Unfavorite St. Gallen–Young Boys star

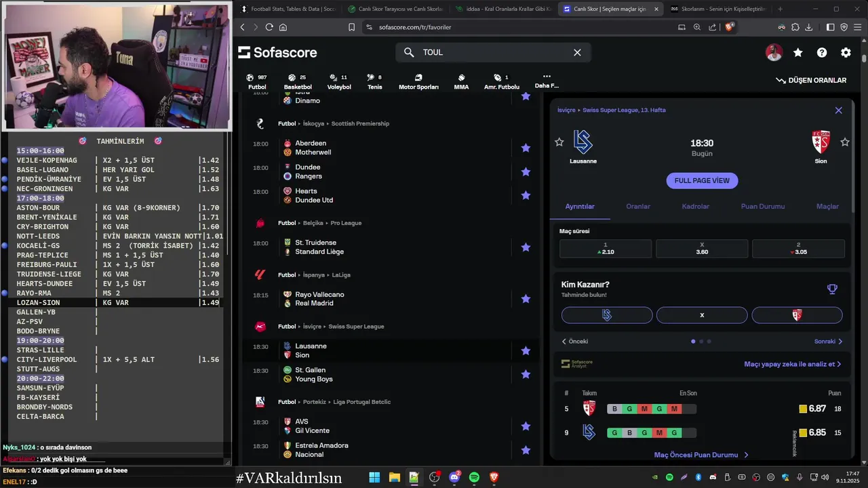click(x=526, y=374)
